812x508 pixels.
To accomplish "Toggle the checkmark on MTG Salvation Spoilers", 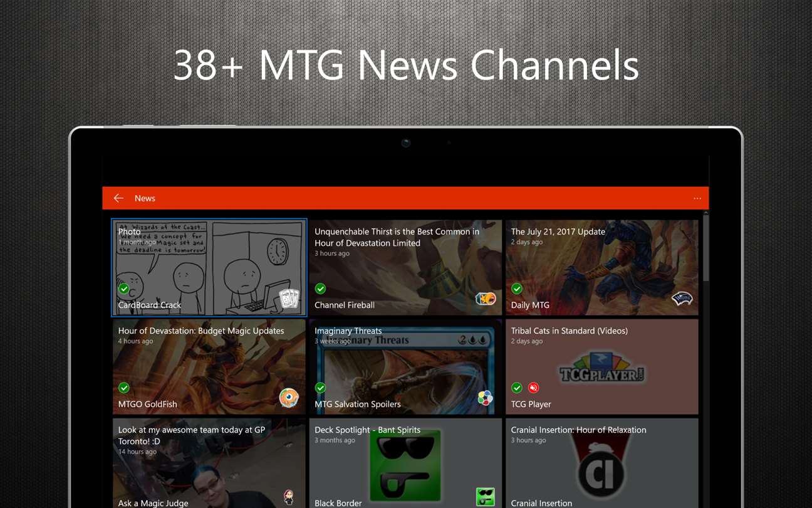I will click(x=320, y=388).
